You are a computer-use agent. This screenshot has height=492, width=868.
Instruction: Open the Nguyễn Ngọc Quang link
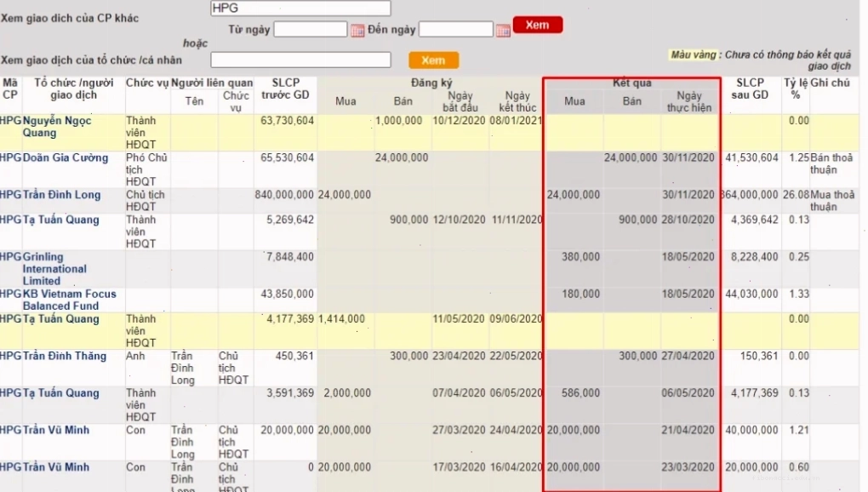(x=57, y=127)
